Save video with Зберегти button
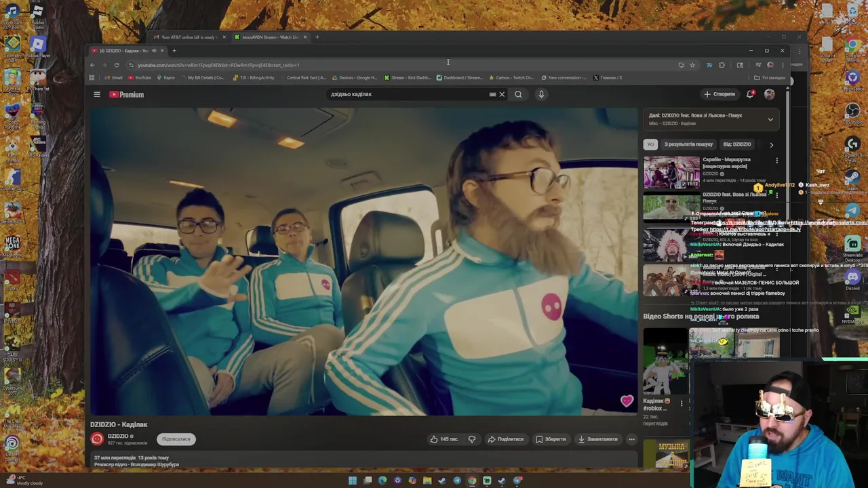 click(x=551, y=439)
